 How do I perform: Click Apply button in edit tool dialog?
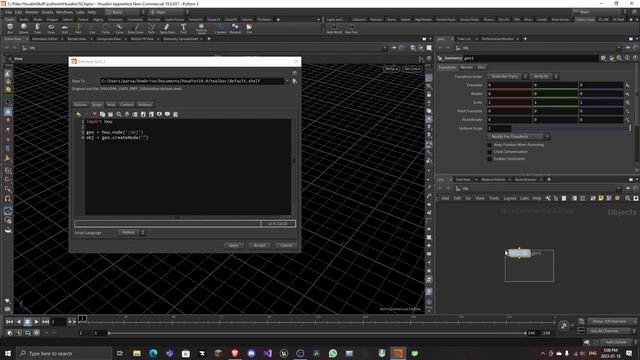(x=233, y=245)
